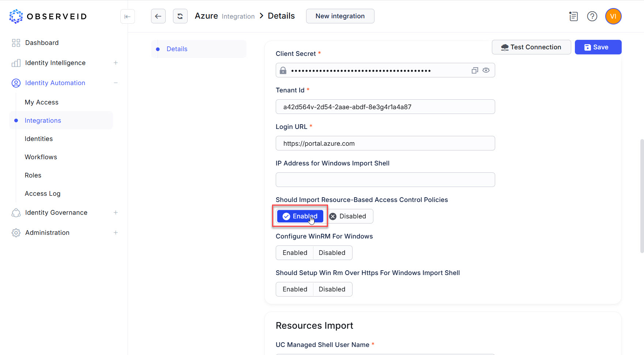Disable Resource-Based Access Control Policies import
Screen dimensions: 644x355
pos(348,216)
